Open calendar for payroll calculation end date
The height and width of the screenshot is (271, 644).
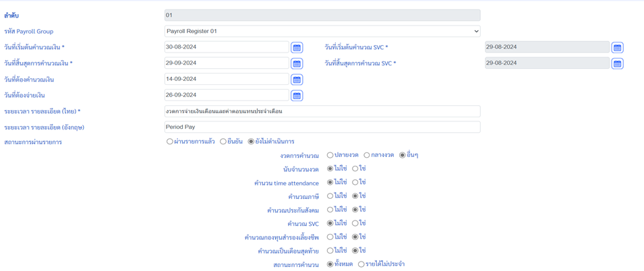point(297,63)
